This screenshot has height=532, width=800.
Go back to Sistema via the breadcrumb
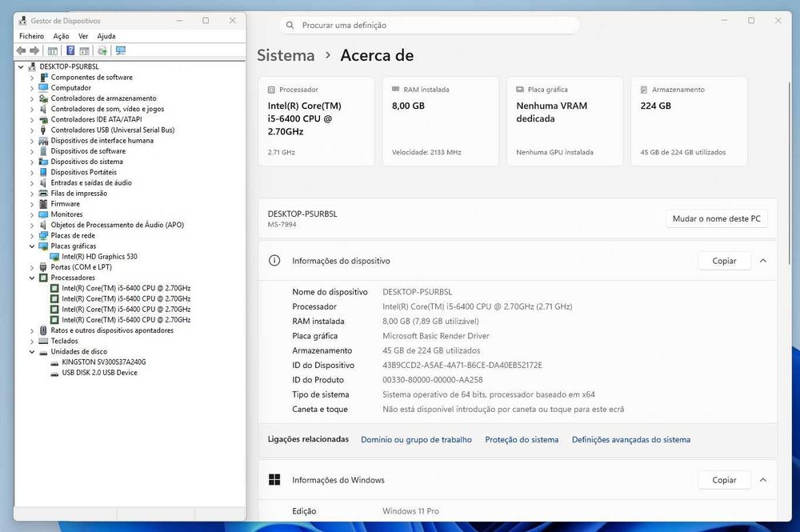286,55
